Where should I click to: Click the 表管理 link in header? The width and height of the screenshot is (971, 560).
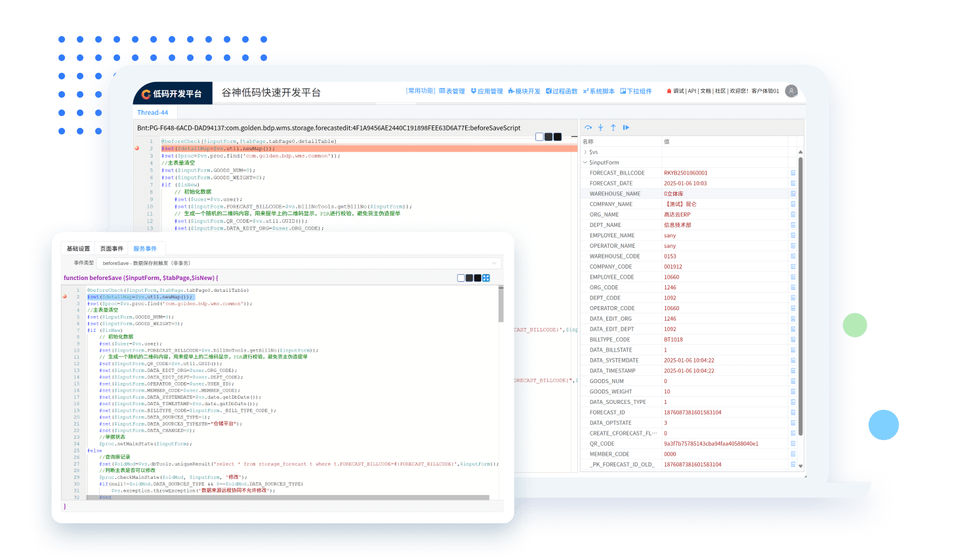451,91
